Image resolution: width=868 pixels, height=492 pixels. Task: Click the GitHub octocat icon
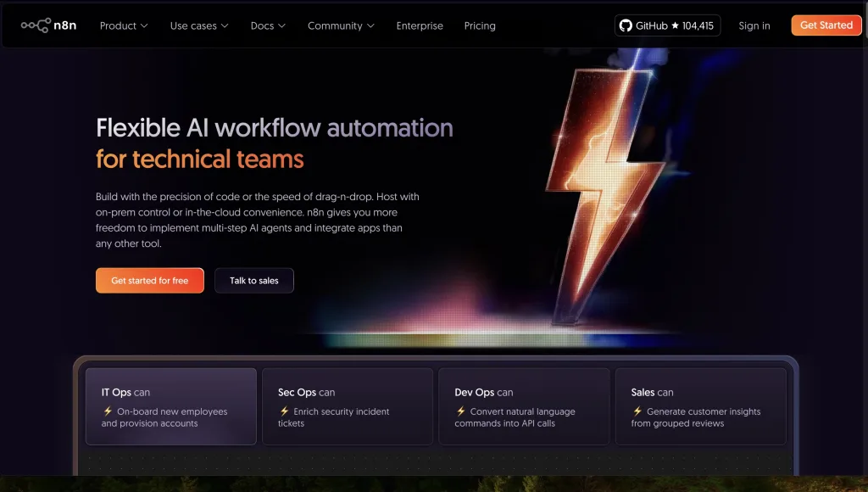tap(626, 25)
